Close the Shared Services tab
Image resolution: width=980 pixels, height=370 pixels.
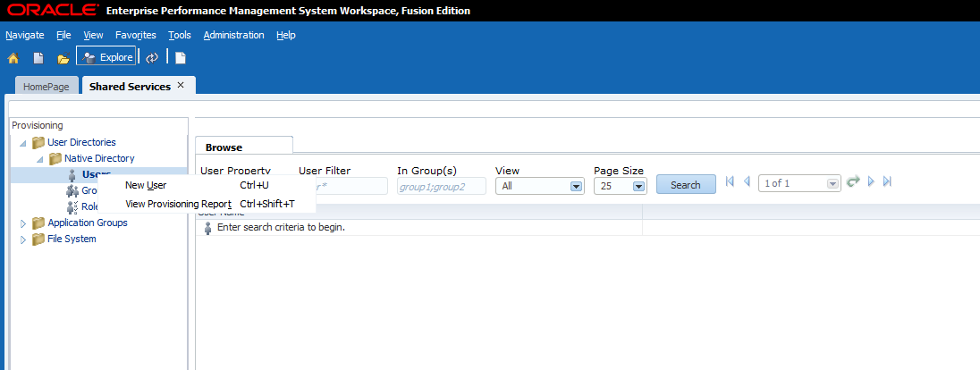click(x=181, y=85)
